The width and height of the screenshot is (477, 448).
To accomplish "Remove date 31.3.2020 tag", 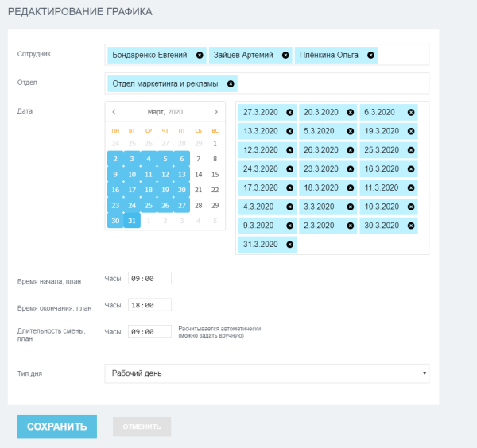I will point(289,244).
